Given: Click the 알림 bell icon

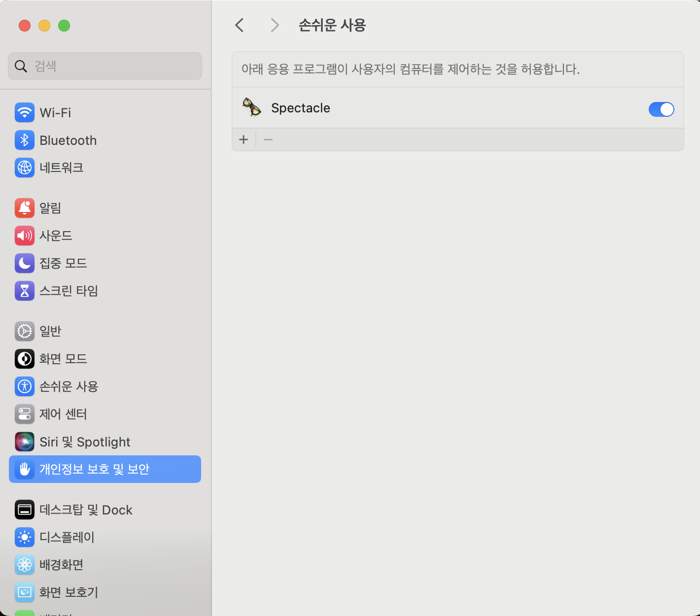Looking at the screenshot, I should 25,208.
